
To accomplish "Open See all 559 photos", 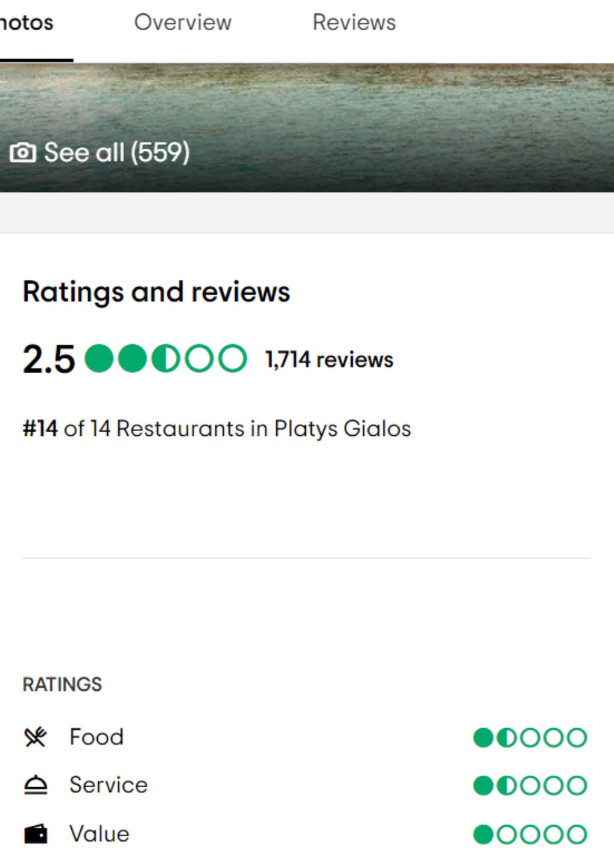I will tap(116, 153).
